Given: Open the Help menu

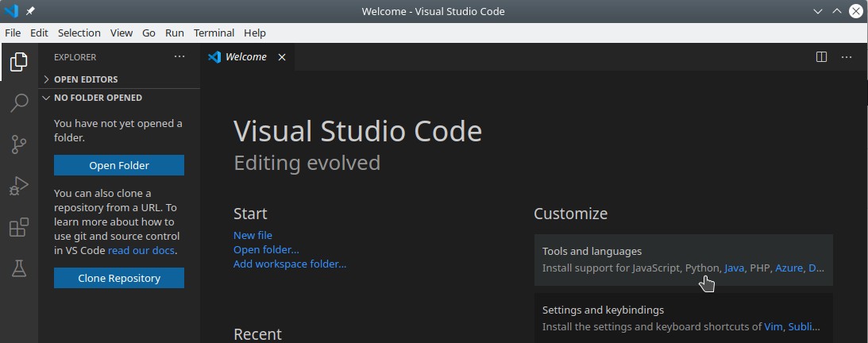Looking at the screenshot, I should point(255,33).
